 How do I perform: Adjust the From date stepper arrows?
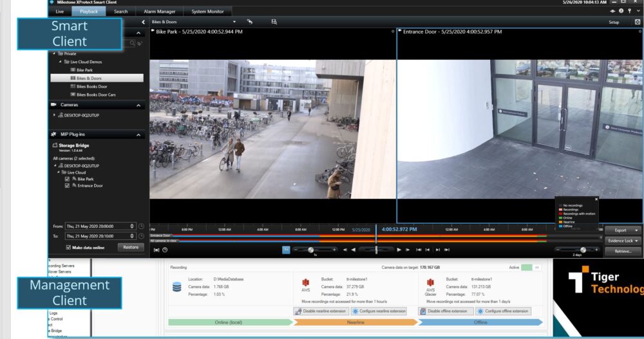132,226
